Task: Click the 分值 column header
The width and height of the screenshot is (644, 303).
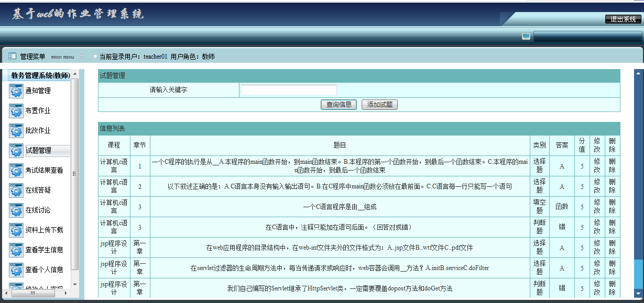Action: pos(582,145)
